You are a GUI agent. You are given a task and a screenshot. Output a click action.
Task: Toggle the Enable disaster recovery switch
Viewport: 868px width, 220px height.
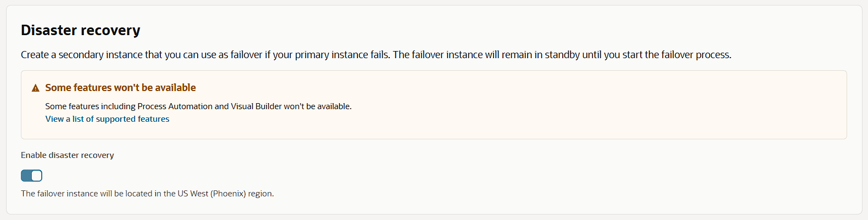pos(31,176)
